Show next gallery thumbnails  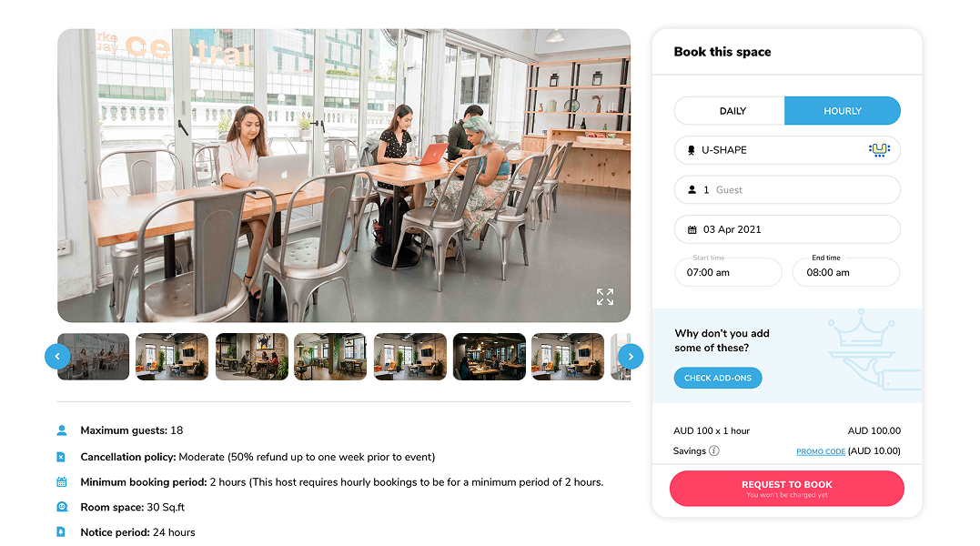pyautogui.click(x=631, y=357)
